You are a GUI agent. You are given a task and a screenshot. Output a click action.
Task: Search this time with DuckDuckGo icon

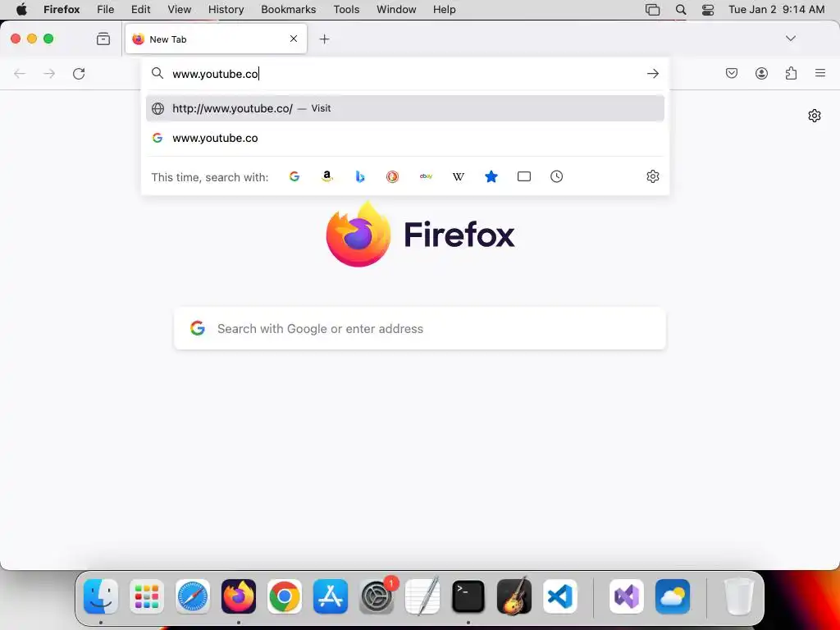(393, 176)
